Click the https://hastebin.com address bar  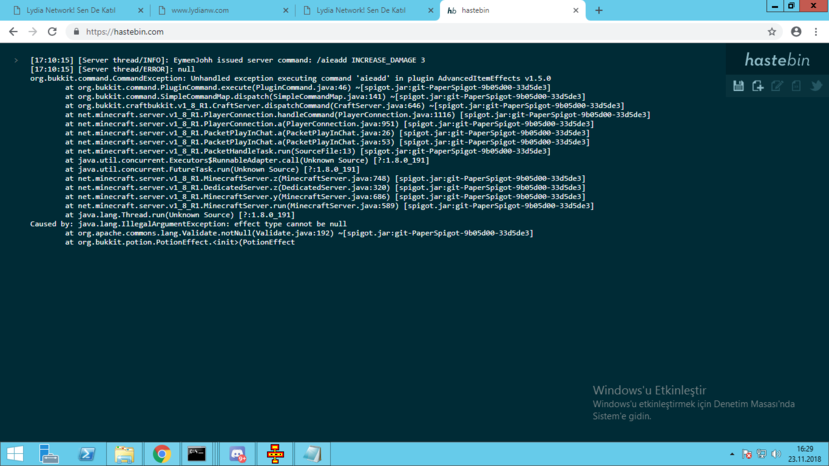point(423,32)
